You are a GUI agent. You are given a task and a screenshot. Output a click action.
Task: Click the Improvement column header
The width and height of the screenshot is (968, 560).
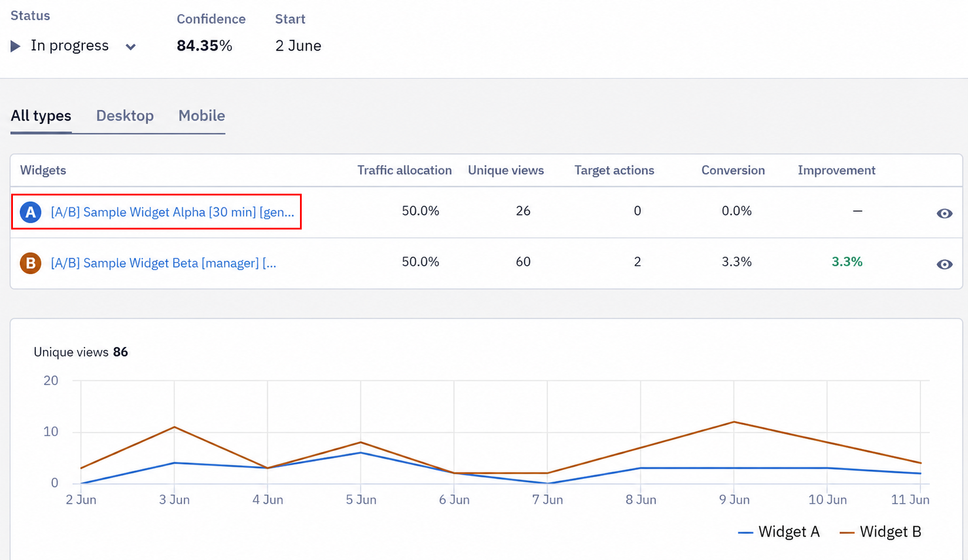tap(837, 170)
